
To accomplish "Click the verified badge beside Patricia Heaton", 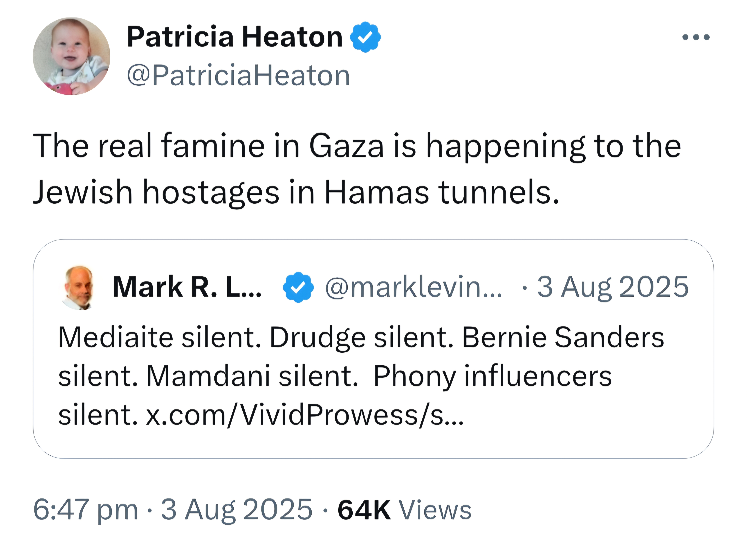I will pyautogui.click(x=365, y=37).
